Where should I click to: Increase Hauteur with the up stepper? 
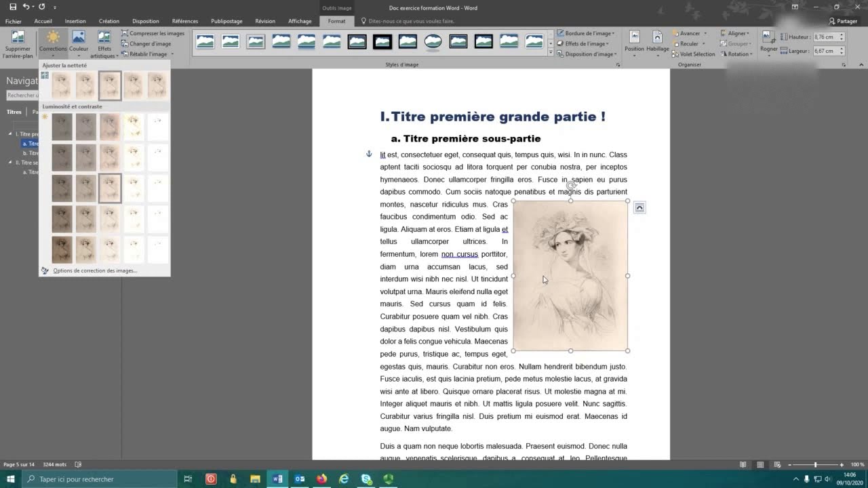(x=842, y=35)
